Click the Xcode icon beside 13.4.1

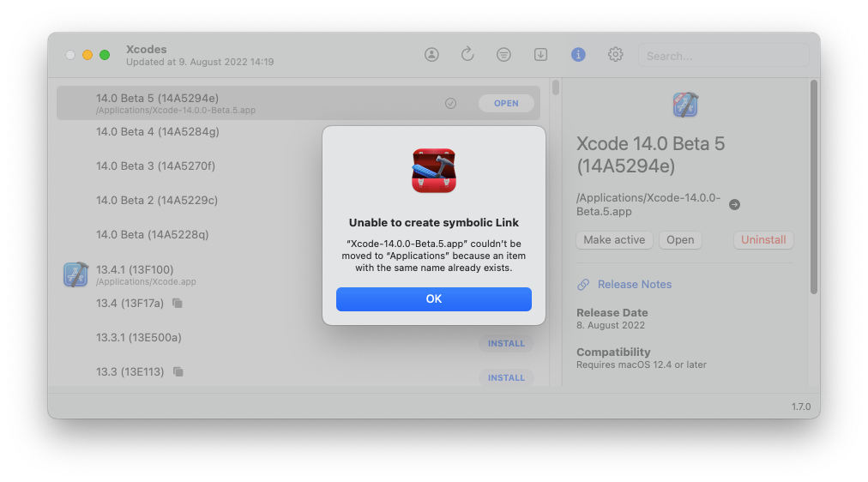point(75,274)
